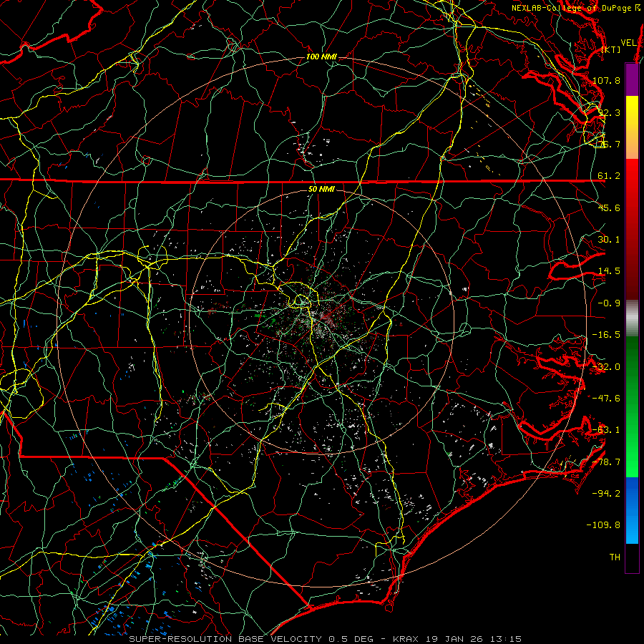Click the "100 NMI" range ring label

[x=321, y=57]
